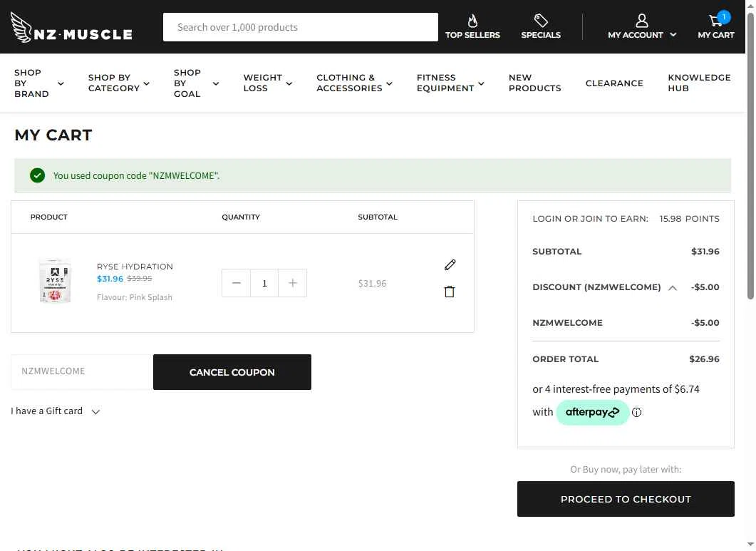
Task: Edit the Ryse Hydration item
Action: click(x=450, y=265)
